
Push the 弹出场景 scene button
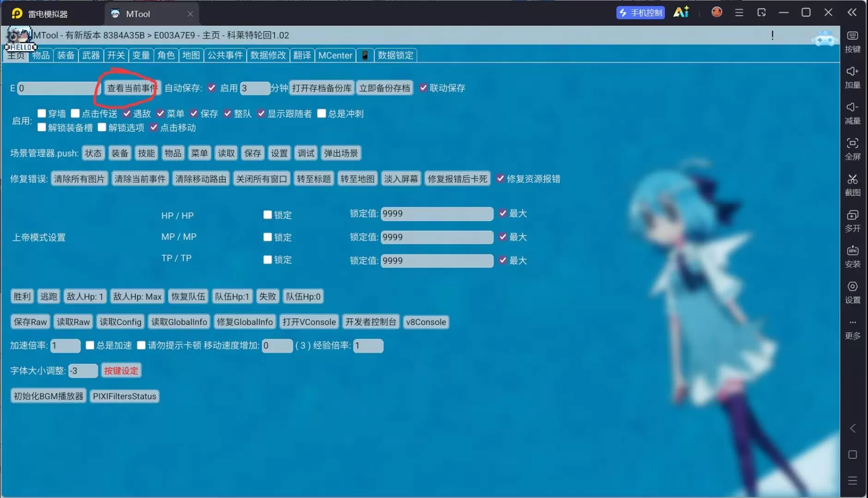(x=341, y=153)
